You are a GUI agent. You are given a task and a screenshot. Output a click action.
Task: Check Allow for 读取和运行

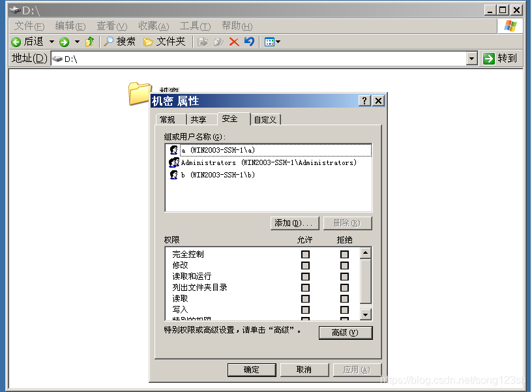coord(305,277)
